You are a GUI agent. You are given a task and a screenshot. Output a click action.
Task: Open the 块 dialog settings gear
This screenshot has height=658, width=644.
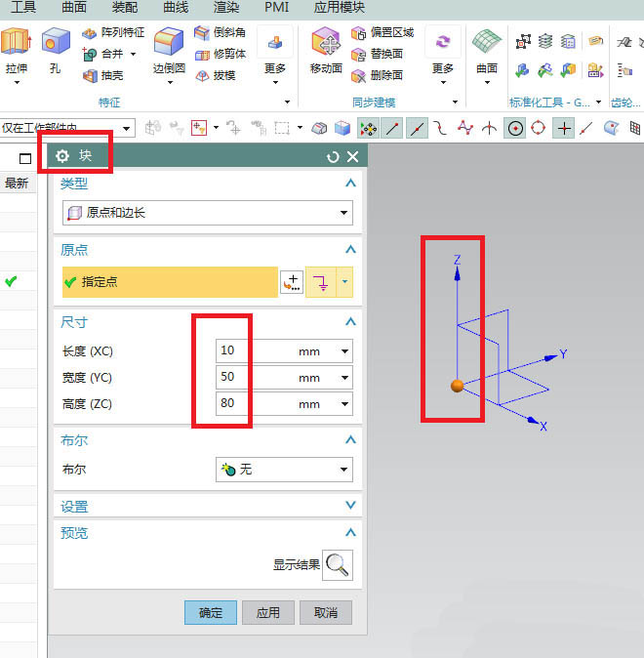coord(62,156)
